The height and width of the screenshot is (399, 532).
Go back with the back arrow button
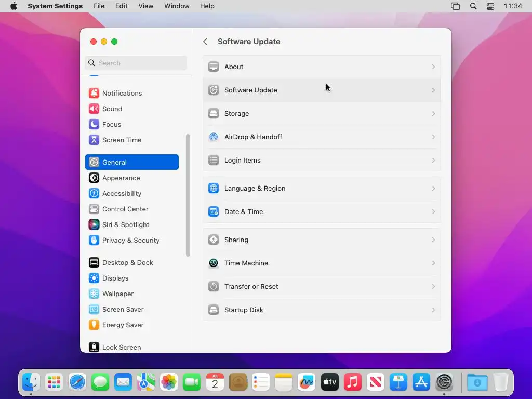coord(205,42)
